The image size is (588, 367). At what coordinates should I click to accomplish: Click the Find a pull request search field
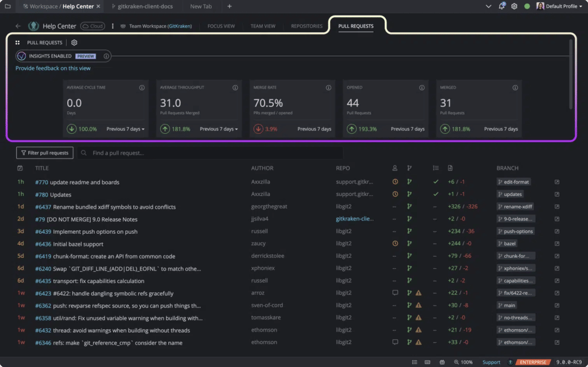(x=210, y=153)
